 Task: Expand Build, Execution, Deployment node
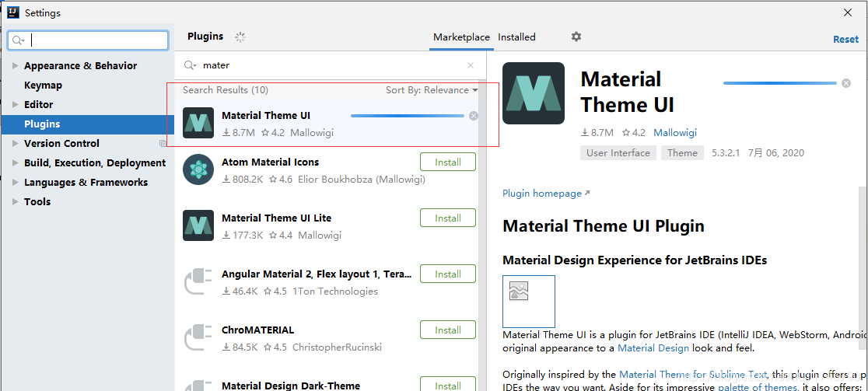(15, 162)
